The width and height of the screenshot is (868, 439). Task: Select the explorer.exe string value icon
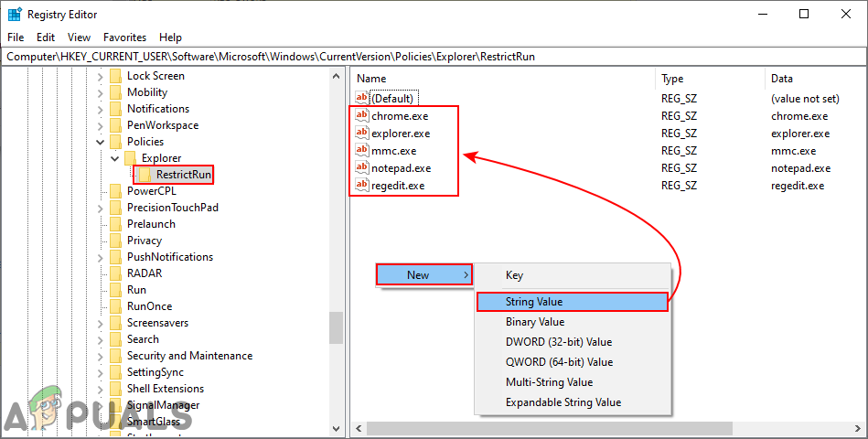(x=362, y=133)
